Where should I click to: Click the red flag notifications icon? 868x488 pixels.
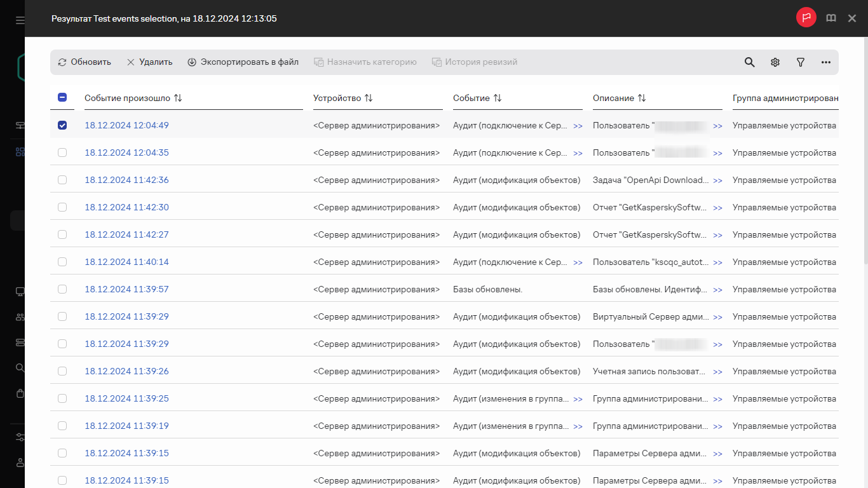point(806,18)
